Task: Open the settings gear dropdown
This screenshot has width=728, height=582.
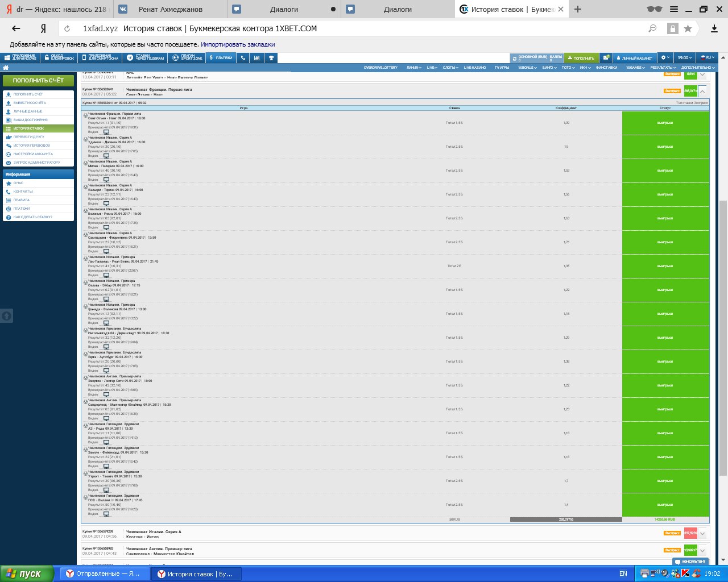Action: (665, 58)
